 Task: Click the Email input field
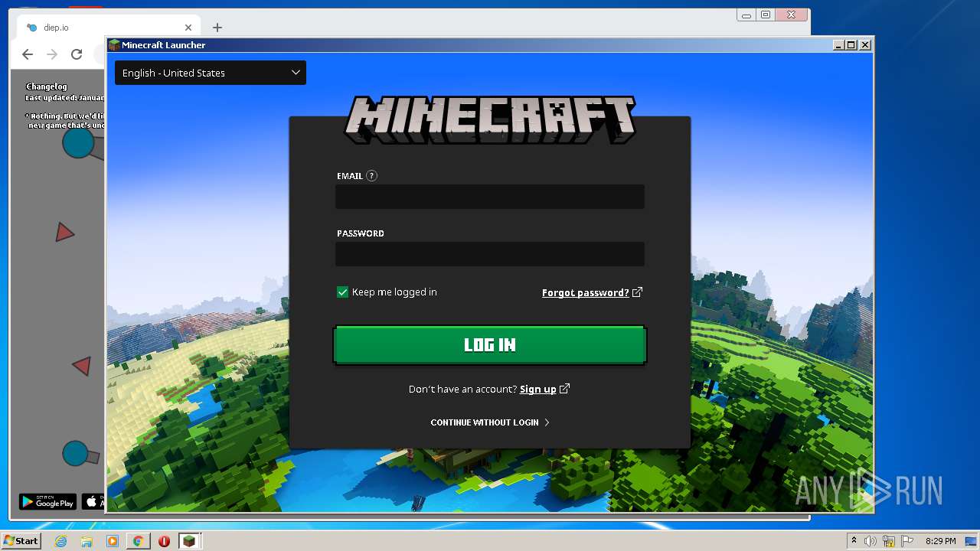point(490,197)
